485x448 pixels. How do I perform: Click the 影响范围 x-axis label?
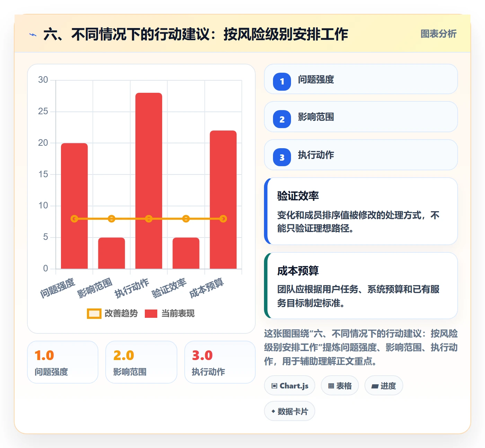[95, 288]
